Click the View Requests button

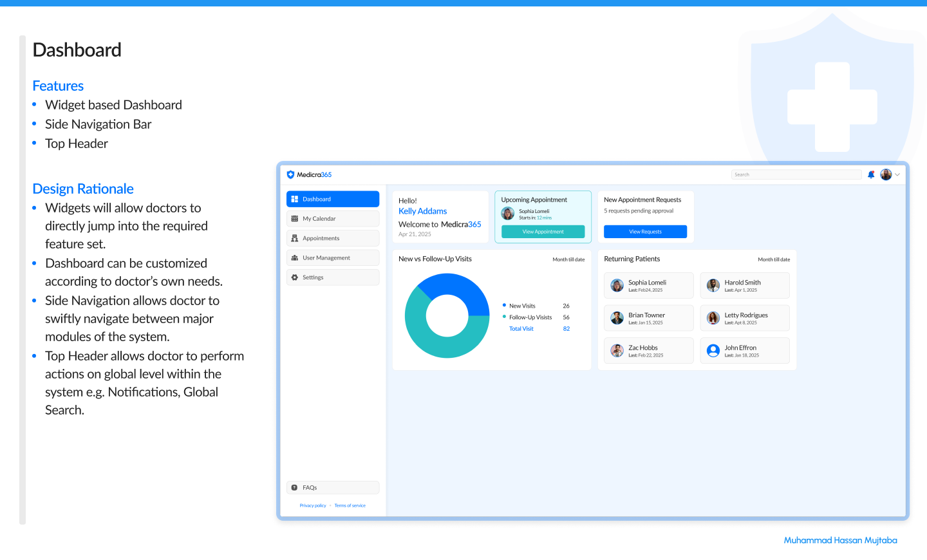[645, 231]
